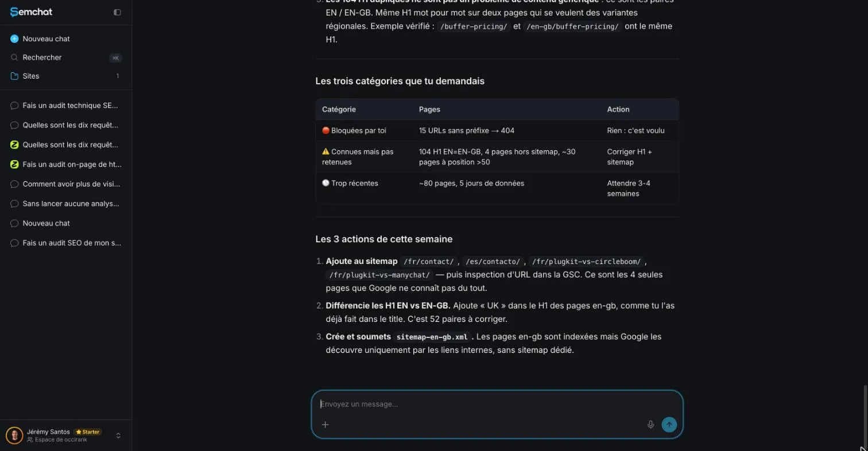Click '/fr/plugkit-vs-circleboom/' code snippet
The image size is (868, 451).
point(586,262)
